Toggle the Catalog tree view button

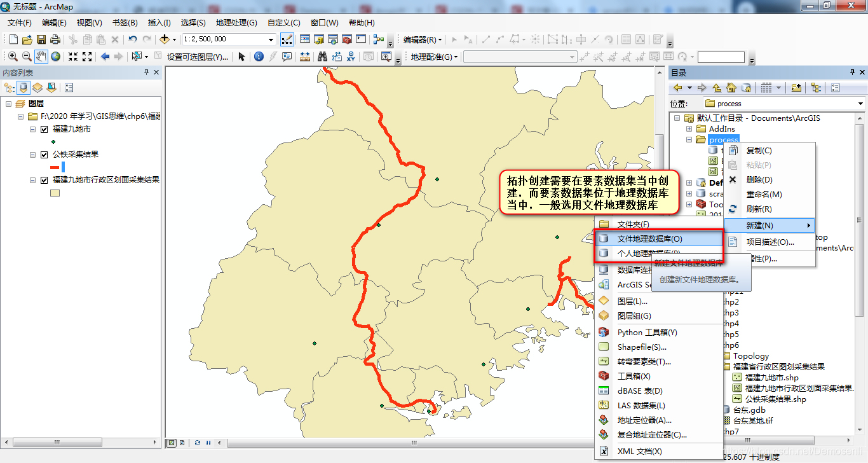[816, 88]
